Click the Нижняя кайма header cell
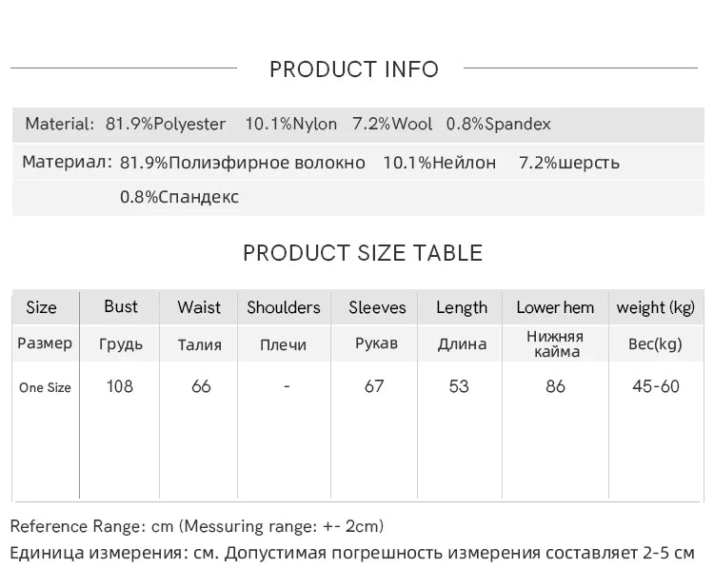This screenshot has width=714, height=588. point(555,344)
